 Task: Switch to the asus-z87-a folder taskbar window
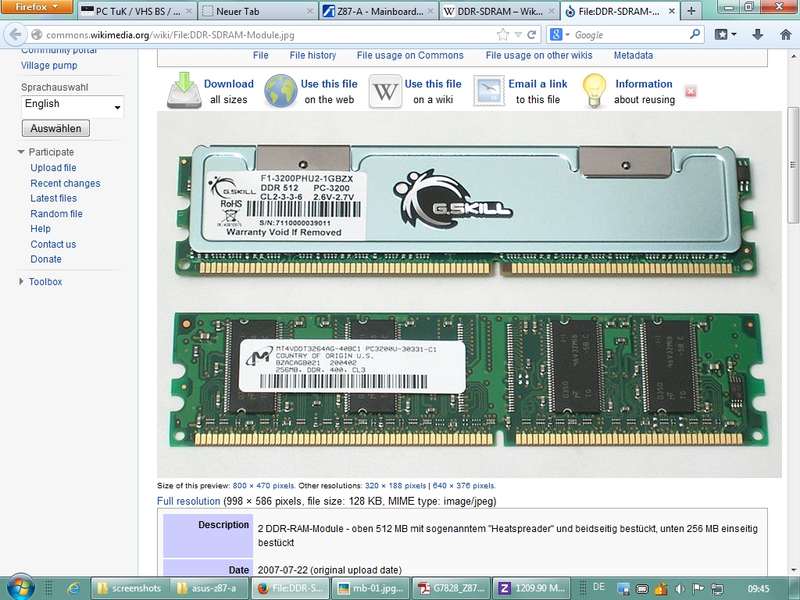point(209,588)
